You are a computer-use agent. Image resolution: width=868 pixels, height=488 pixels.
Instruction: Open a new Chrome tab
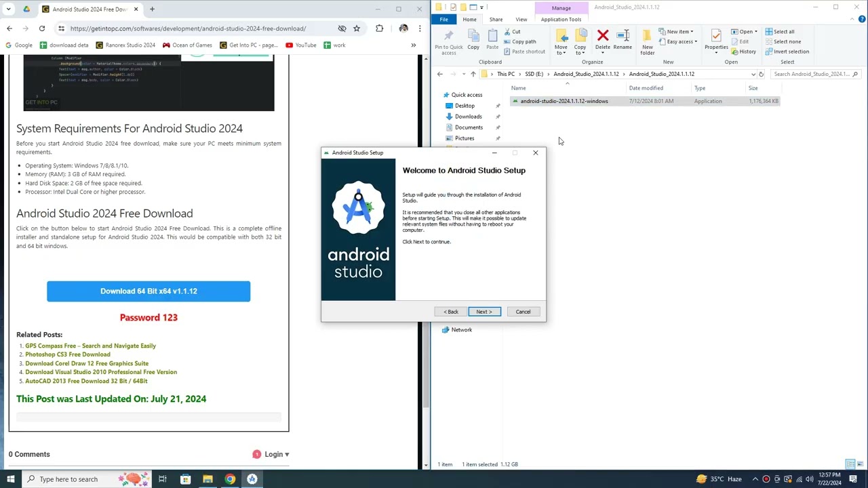[x=152, y=9]
